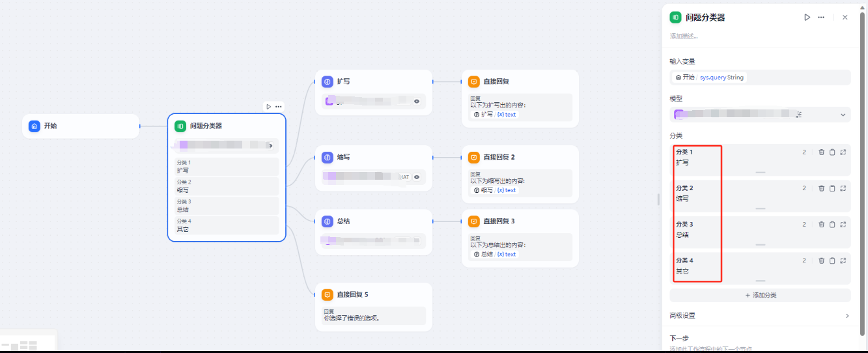Copy 分类 2 content with the clipboard icon
The height and width of the screenshot is (353, 868).
coord(832,188)
